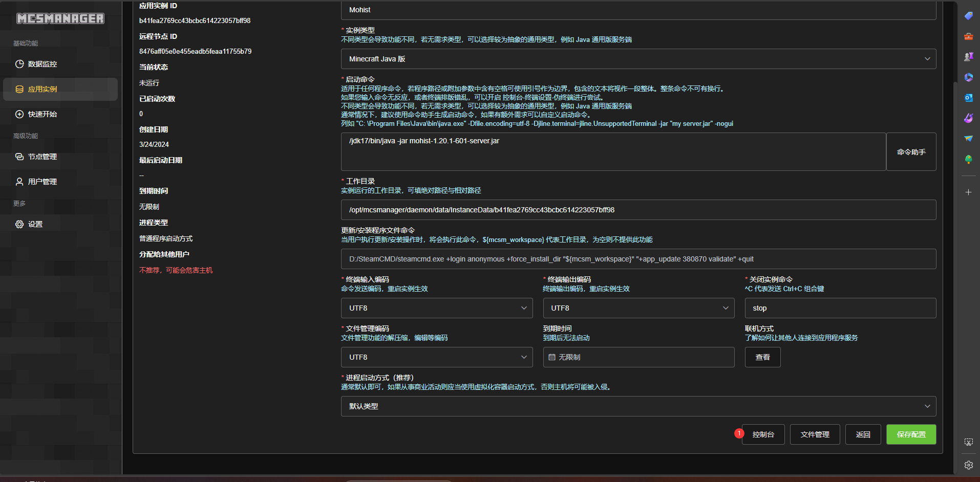
Task: Open 数据监控 in the sidebar
Action: 60,64
